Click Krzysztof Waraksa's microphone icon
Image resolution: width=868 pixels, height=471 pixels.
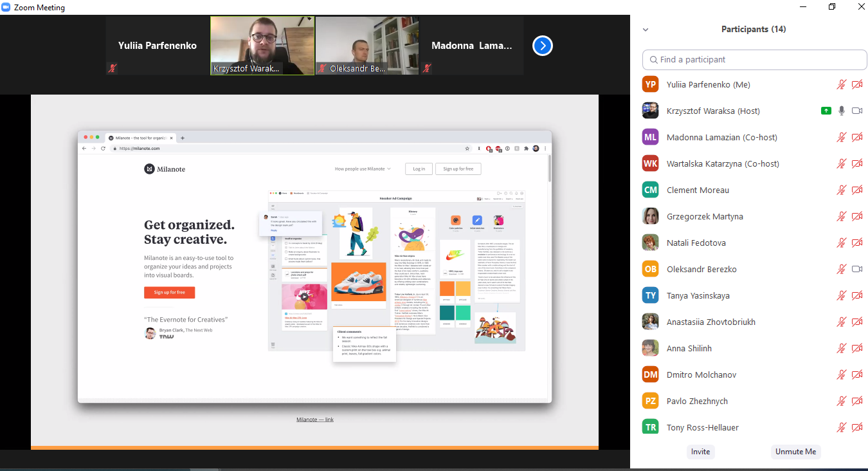841,111
